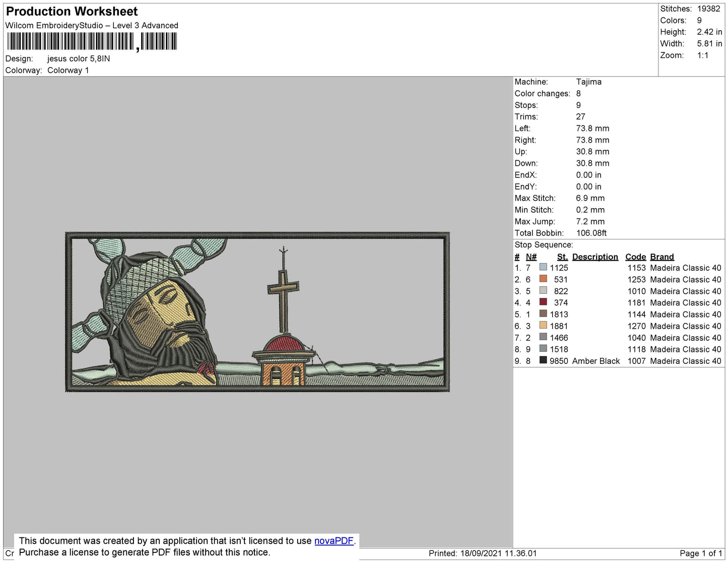728x563 pixels.
Task: Select the slate 1118 thread swatch
Action: tap(543, 348)
